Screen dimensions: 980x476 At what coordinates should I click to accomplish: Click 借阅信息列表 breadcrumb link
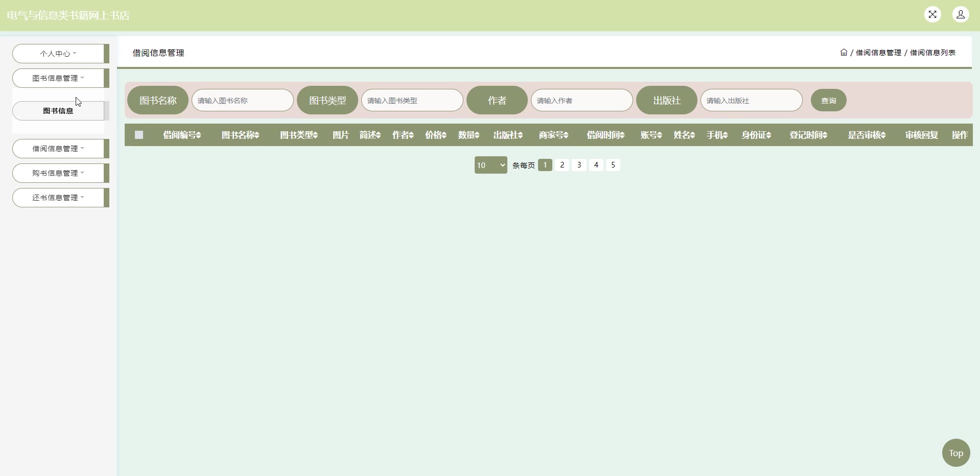(932, 53)
